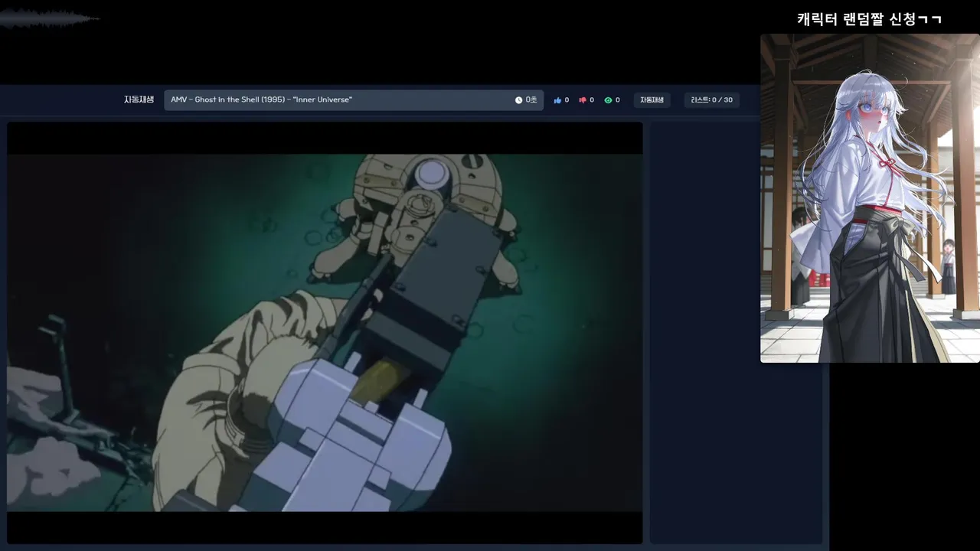The height and width of the screenshot is (551, 980).
Task: Click the thumbs-down dislike icon
Action: pos(583,100)
